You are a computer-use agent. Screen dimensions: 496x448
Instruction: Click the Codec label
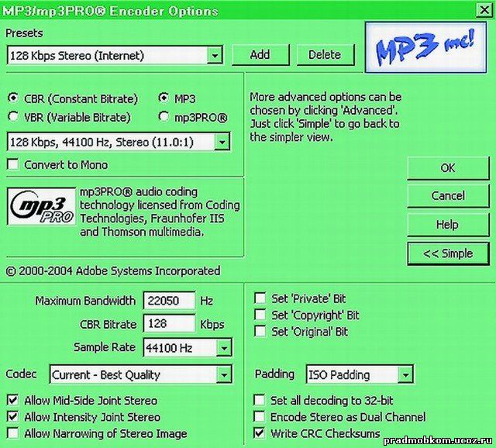pos(21,374)
